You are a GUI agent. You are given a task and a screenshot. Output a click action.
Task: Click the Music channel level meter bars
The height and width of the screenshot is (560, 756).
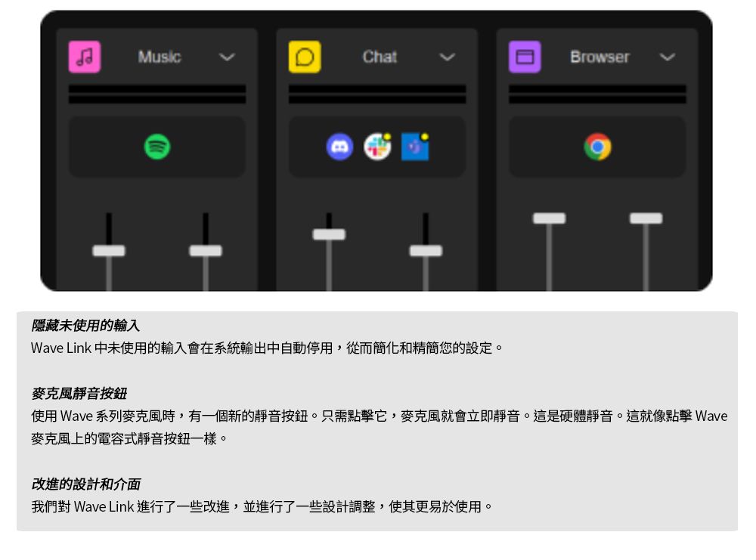157,94
